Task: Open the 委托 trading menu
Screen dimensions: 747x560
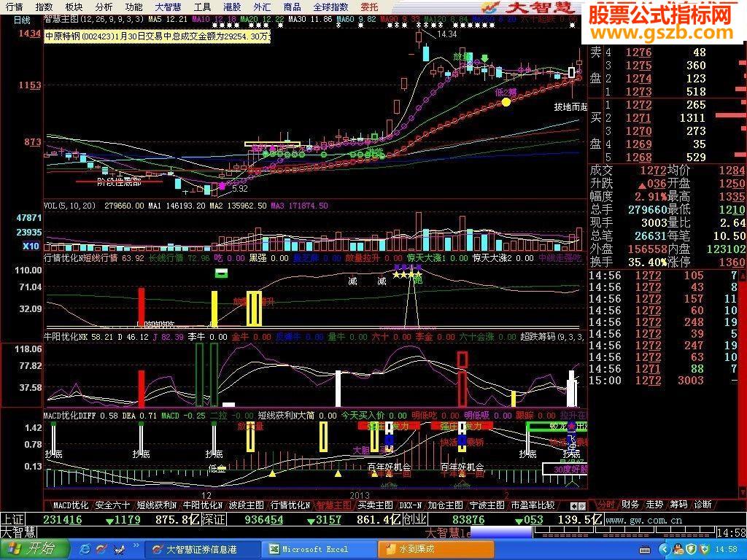Action: click(x=369, y=7)
